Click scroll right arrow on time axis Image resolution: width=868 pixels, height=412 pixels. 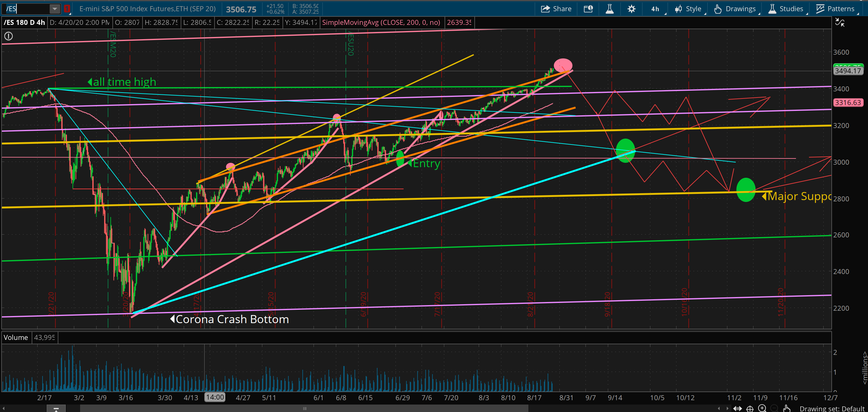point(727,408)
